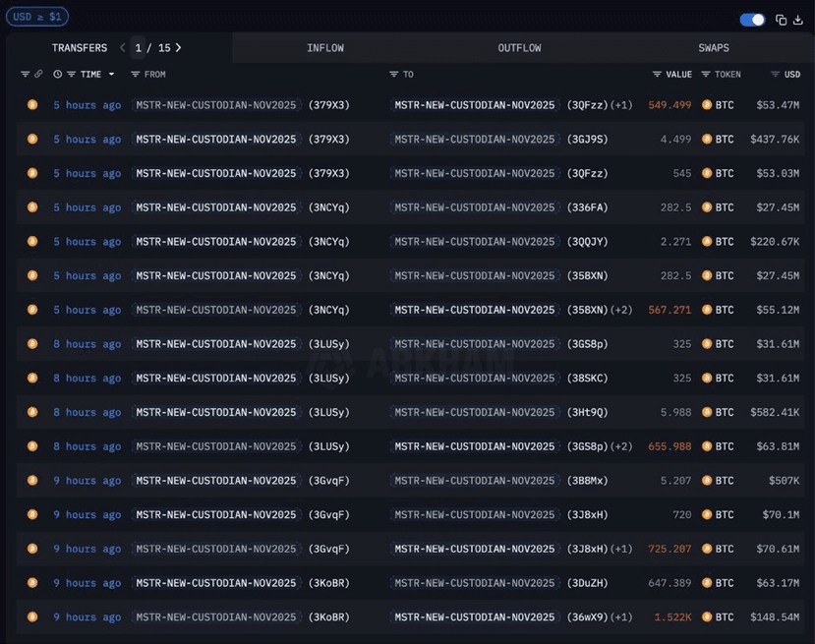The height and width of the screenshot is (644, 815).
Task: Click the clock icon beside the TIME header
Action: pyautogui.click(x=58, y=75)
